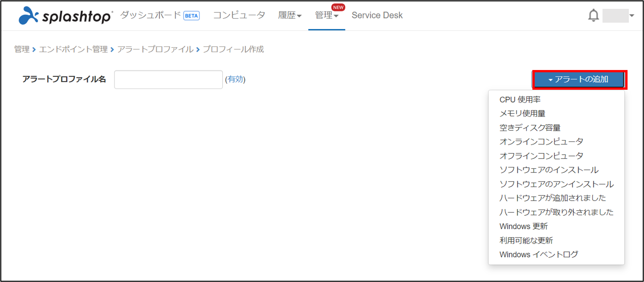Select ハードウェアが取り外されました alert

[x=556, y=212]
